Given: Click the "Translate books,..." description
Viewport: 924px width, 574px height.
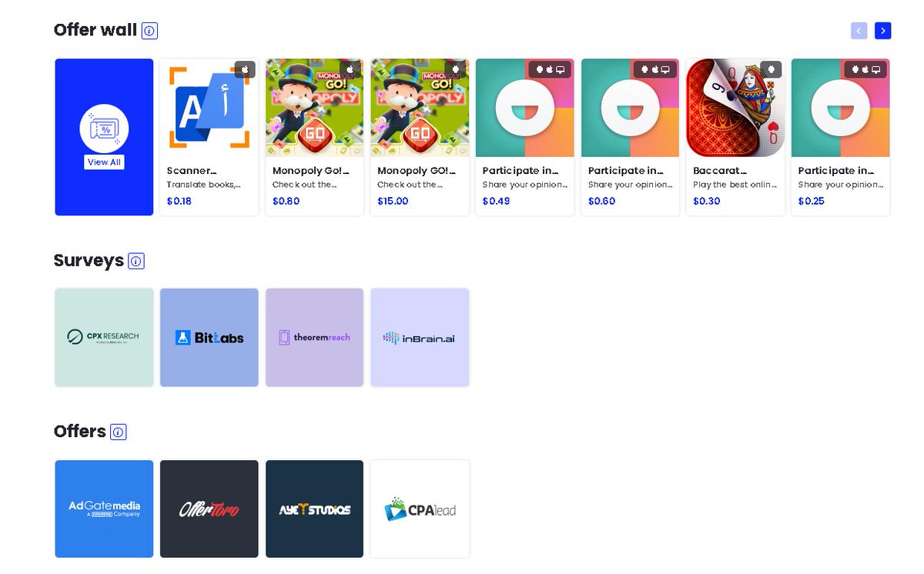Looking at the screenshot, I should [x=203, y=185].
